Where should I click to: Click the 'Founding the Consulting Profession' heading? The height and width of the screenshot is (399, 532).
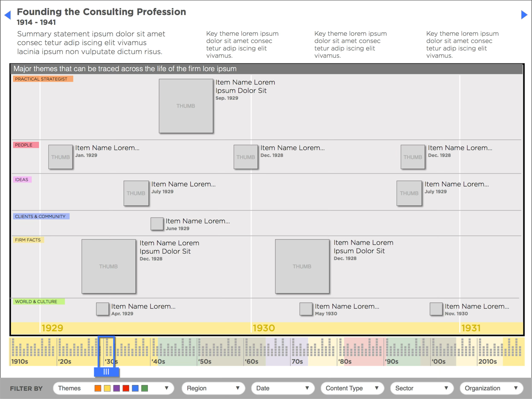(101, 12)
